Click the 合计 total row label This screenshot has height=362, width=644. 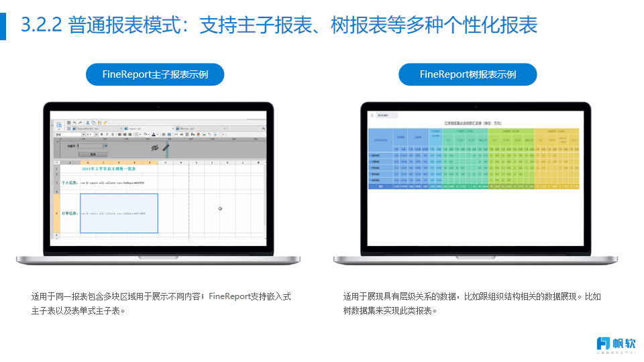[381, 186]
